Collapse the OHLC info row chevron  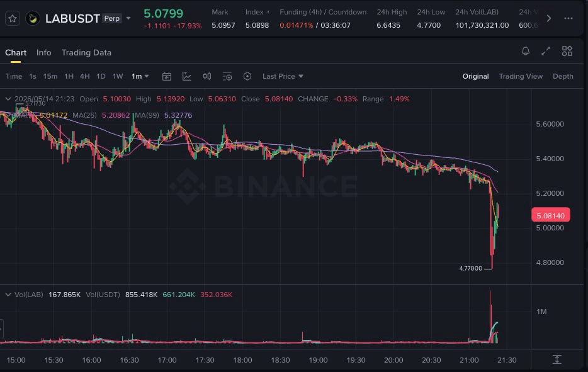[x=8, y=99]
